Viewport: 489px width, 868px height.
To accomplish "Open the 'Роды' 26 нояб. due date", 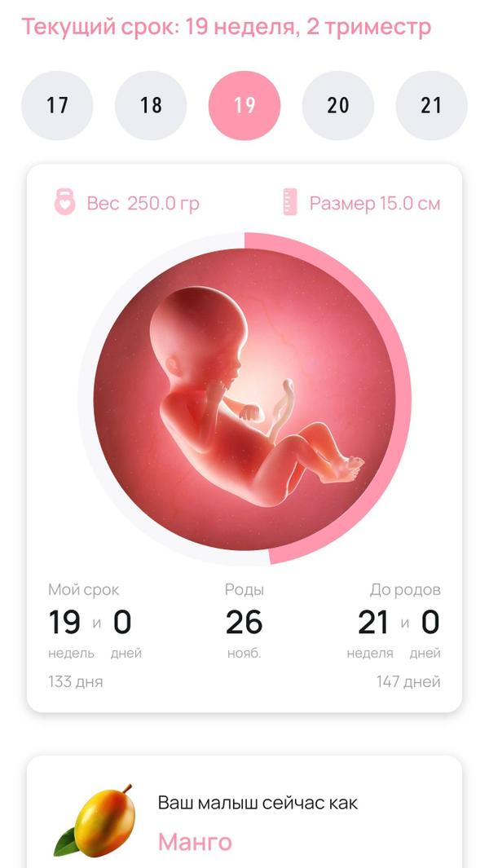I will click(244, 621).
